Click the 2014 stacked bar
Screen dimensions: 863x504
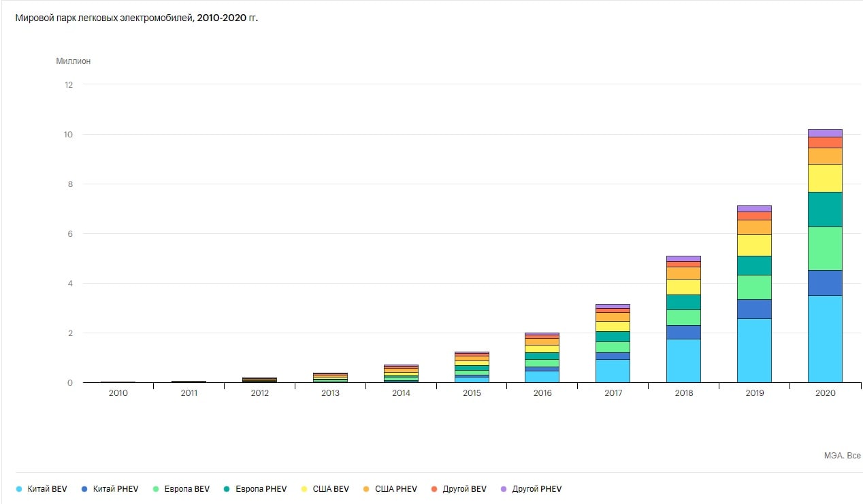point(400,373)
